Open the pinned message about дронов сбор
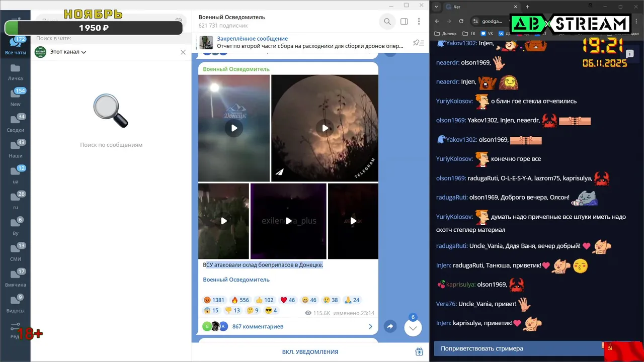Screen dimensions: 644x362 tap(310, 42)
